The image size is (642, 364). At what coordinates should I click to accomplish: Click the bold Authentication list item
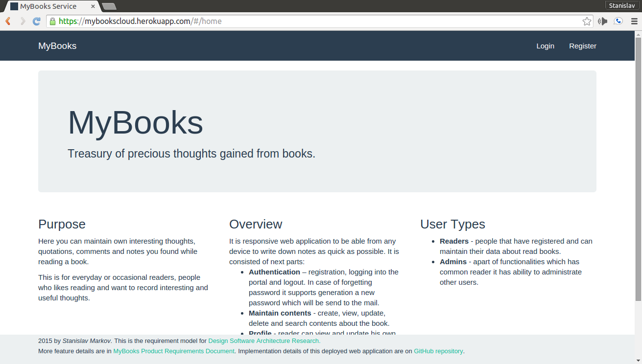point(274,272)
